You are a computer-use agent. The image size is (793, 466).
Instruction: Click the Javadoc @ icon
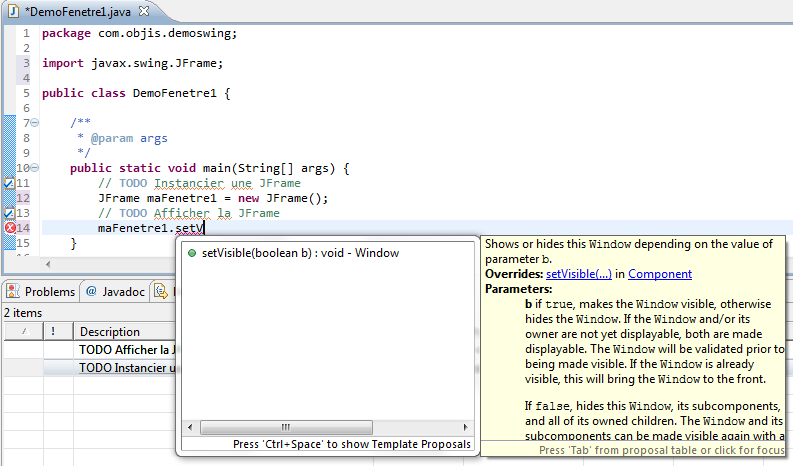(x=91, y=292)
